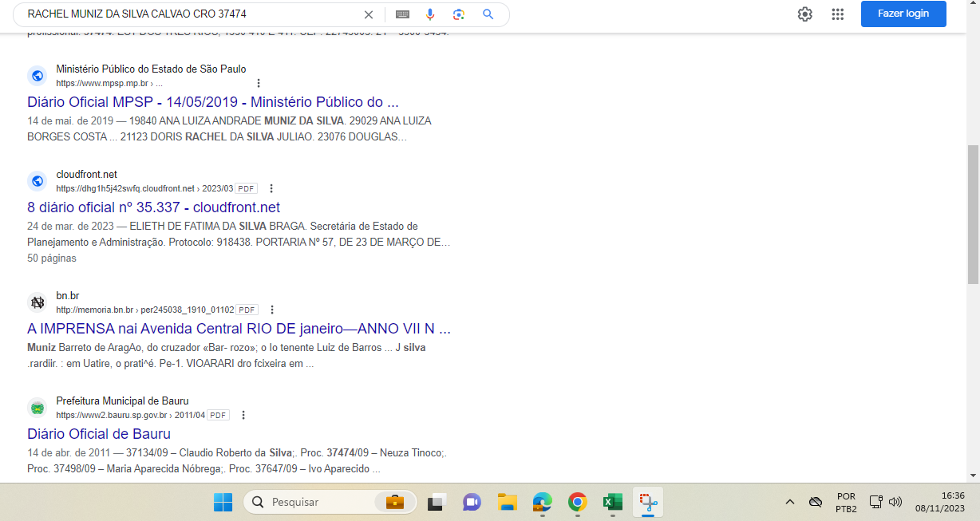Open network settings from the tray
This screenshot has height=521, width=980.
875,502
